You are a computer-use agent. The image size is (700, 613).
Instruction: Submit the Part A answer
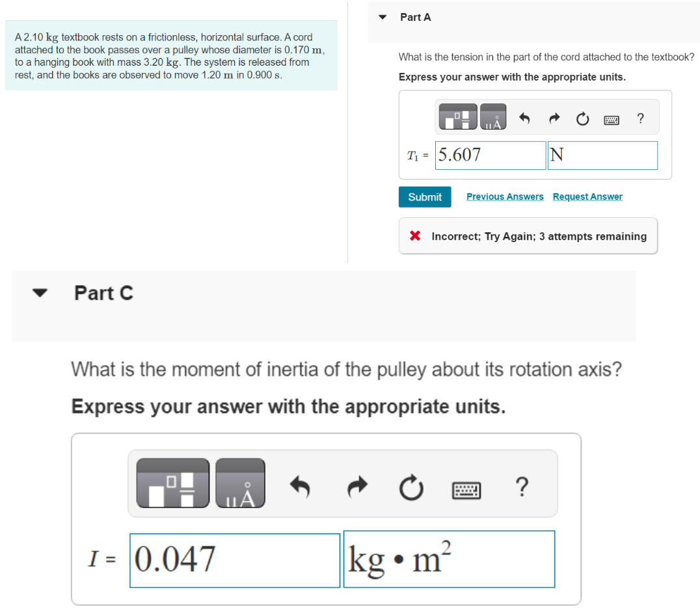[424, 197]
